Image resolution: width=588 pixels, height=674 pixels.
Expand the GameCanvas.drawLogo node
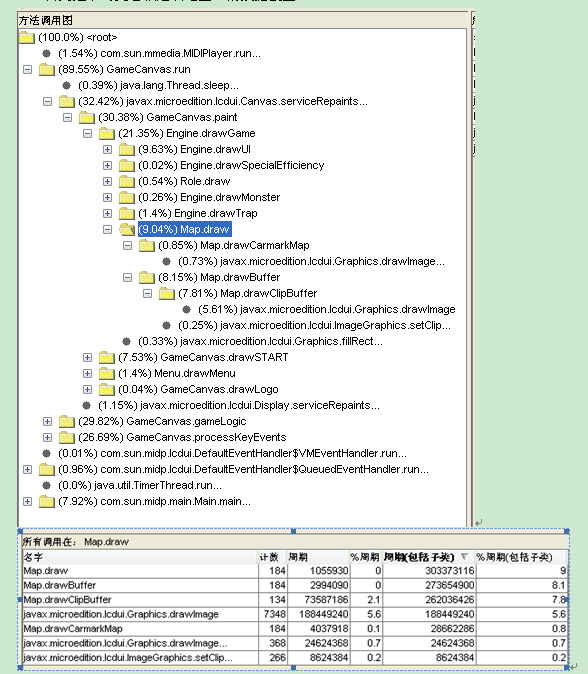(x=87, y=389)
